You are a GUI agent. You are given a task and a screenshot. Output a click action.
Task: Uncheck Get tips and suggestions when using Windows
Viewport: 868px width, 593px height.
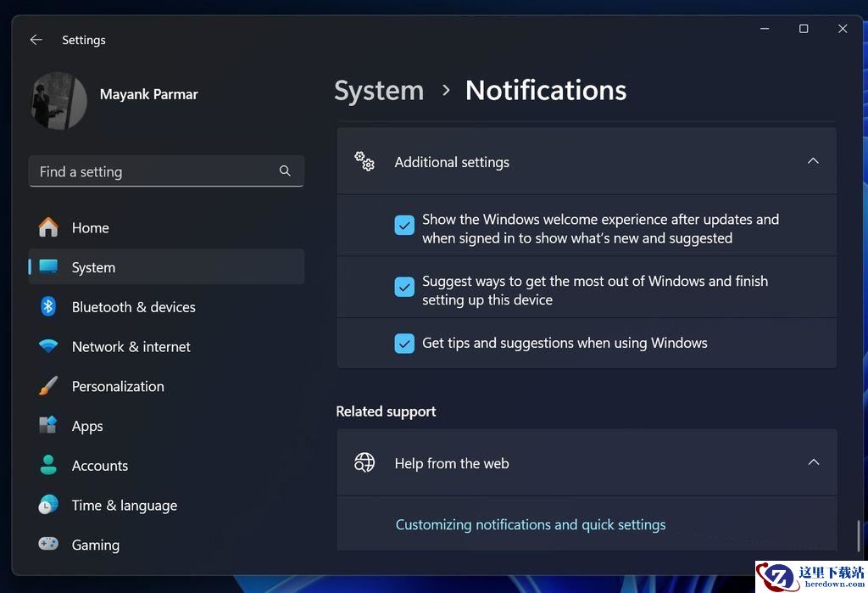[x=404, y=343]
